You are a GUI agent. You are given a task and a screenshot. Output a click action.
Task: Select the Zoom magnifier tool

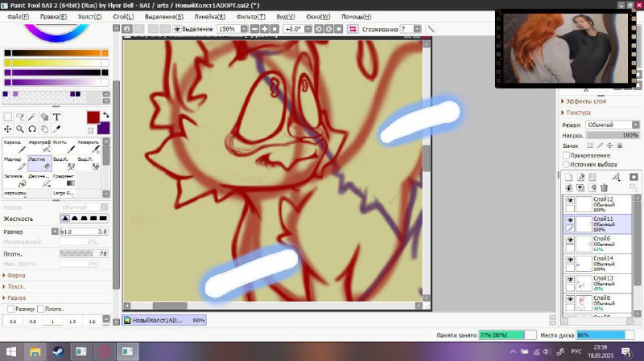pyautogui.click(x=19, y=129)
